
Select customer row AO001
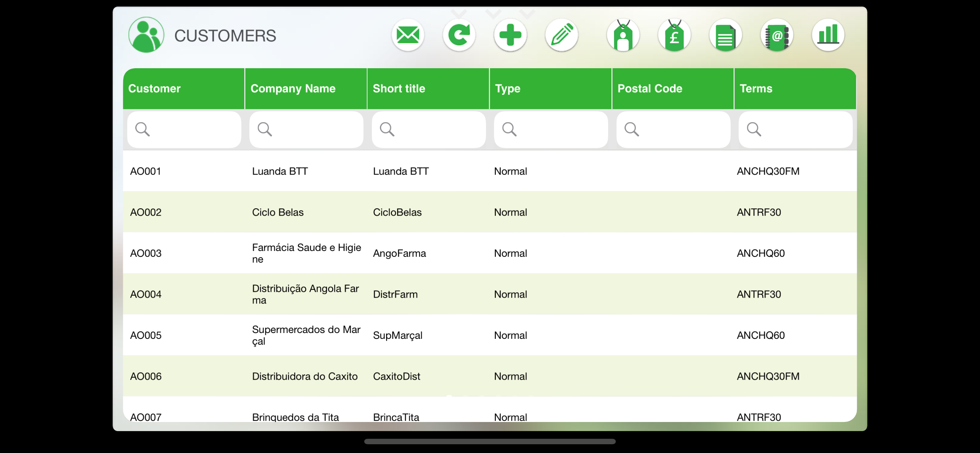pyautogui.click(x=490, y=171)
